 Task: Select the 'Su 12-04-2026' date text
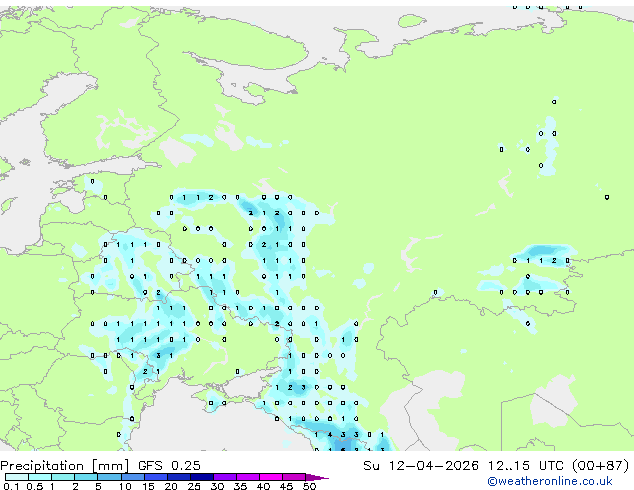click(x=421, y=466)
